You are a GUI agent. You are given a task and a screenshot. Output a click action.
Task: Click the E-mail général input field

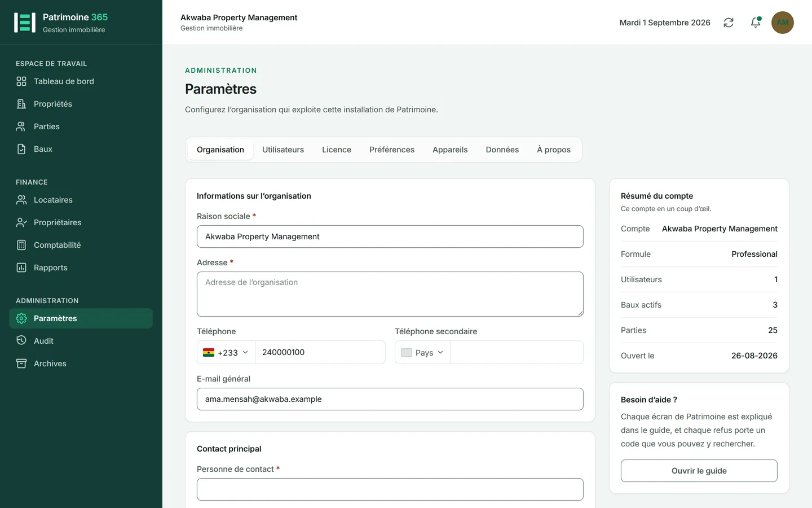[390, 399]
